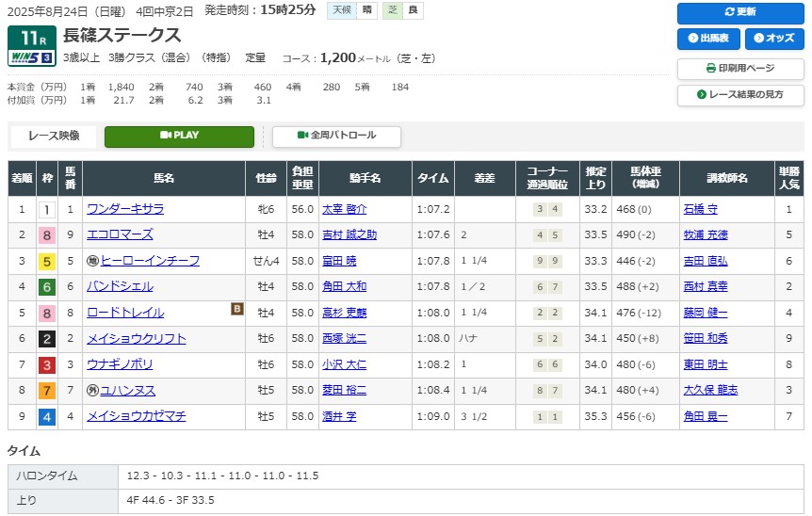Open the 出馬表 page

pos(708,39)
